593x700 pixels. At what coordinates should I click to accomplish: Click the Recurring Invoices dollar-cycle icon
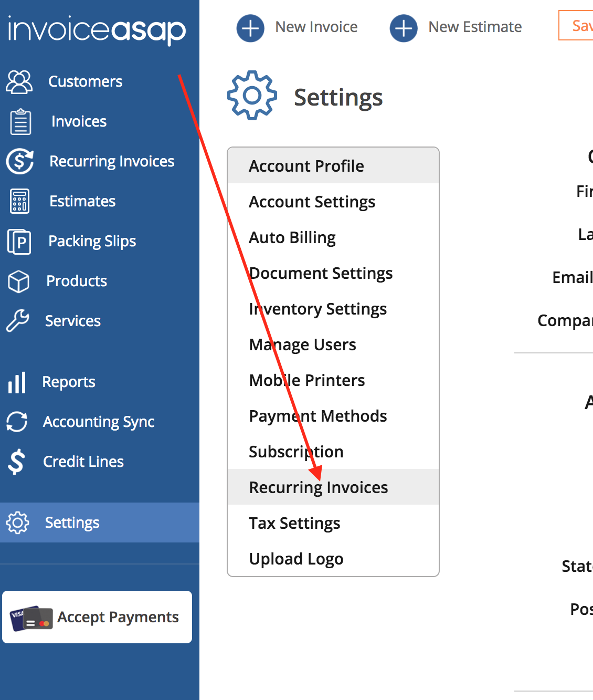point(20,161)
